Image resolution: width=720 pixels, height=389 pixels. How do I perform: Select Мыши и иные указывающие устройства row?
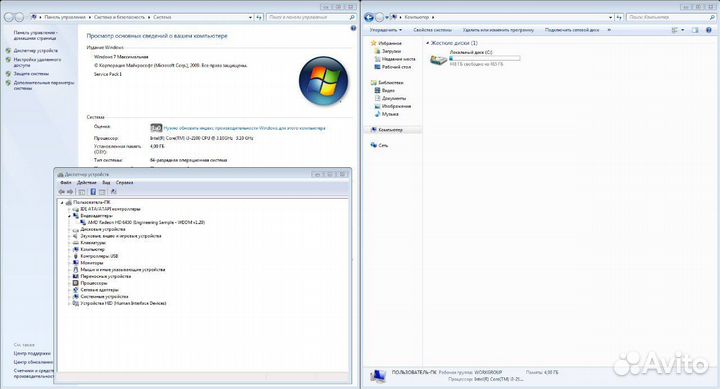pos(123,270)
